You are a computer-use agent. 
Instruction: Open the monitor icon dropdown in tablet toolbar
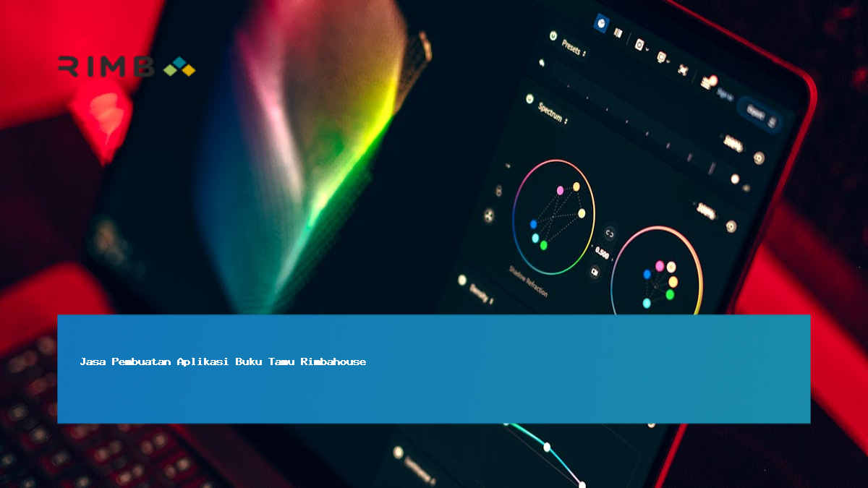pyautogui.click(x=662, y=56)
